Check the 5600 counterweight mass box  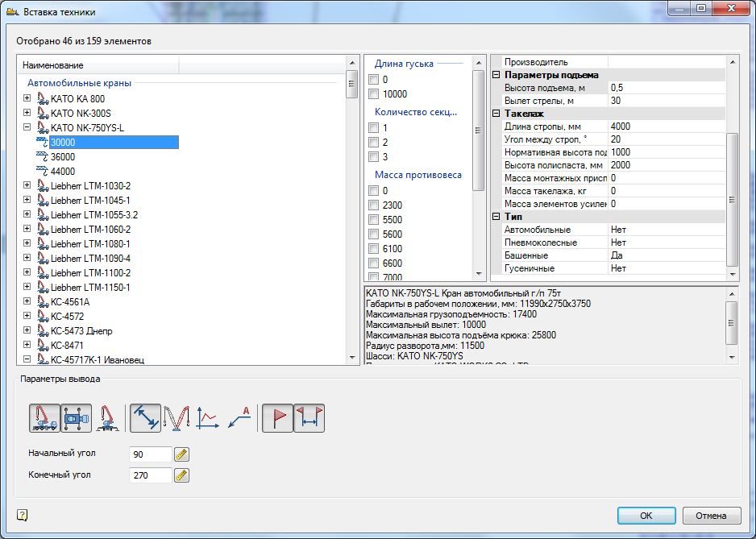click(x=373, y=234)
